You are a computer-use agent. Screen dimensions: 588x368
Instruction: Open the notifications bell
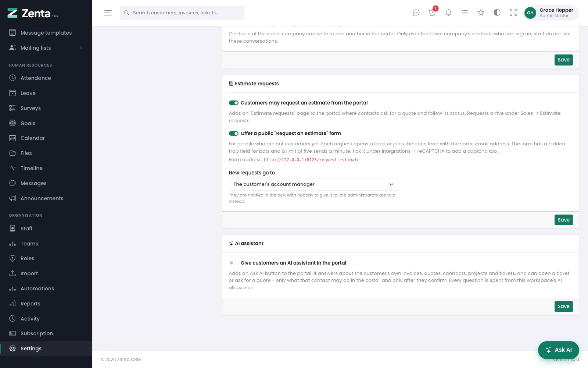(x=448, y=13)
